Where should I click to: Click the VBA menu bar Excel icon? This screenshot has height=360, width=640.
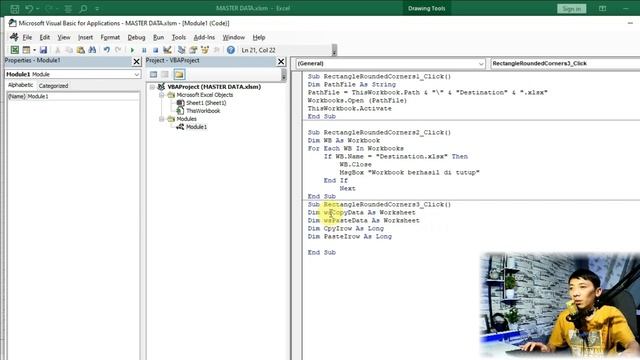pos(14,37)
